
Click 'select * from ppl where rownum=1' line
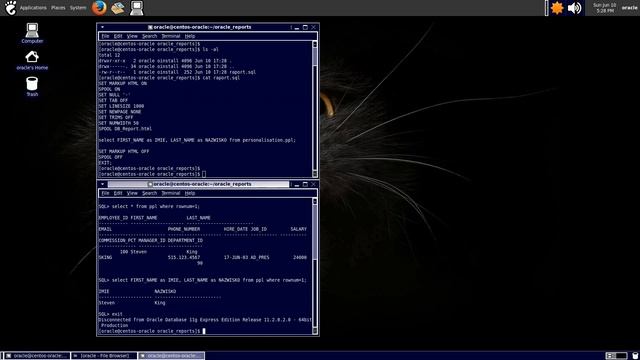pyautogui.click(x=149, y=207)
